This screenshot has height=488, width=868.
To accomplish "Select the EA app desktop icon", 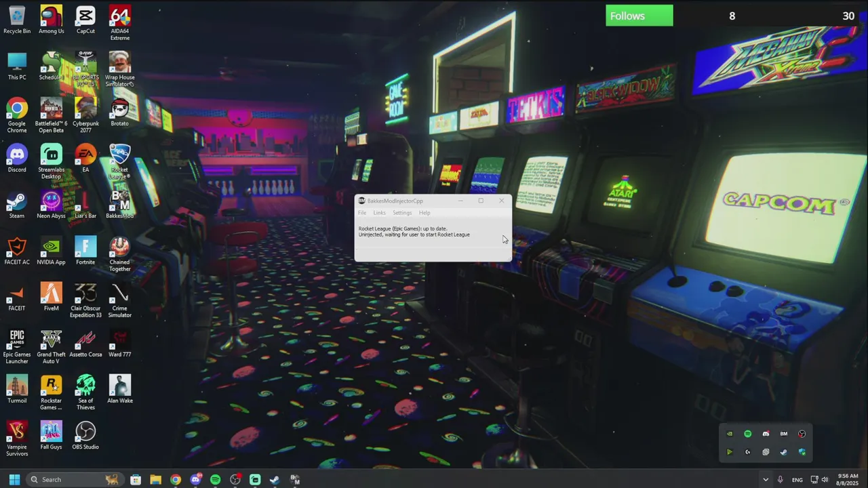I will 85,158.
